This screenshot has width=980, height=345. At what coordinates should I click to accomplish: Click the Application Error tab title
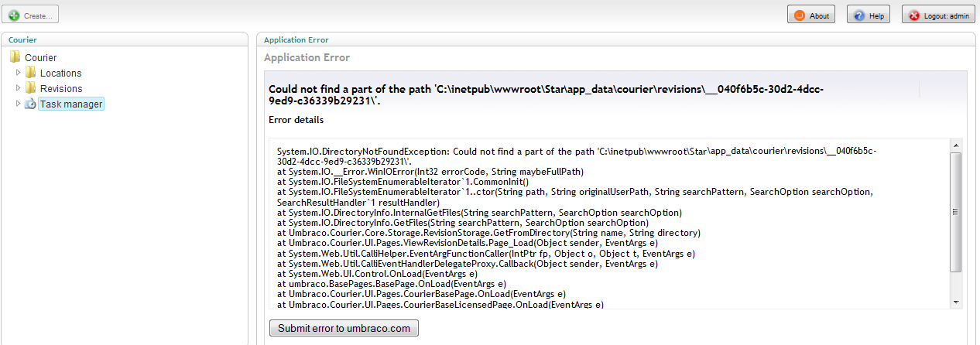tap(296, 39)
